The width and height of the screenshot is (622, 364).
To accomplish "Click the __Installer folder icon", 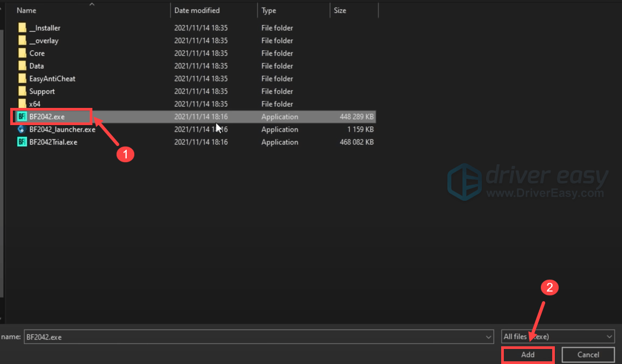I will coord(22,28).
